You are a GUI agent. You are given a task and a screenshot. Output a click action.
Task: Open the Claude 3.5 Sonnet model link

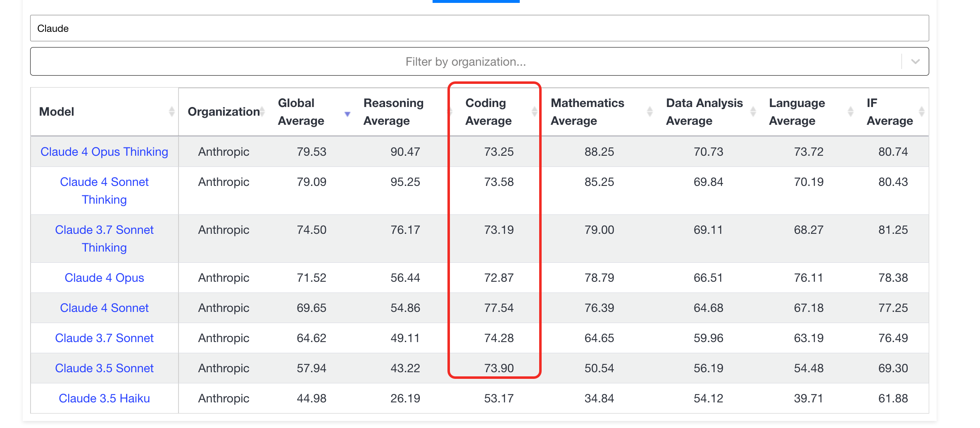pyautogui.click(x=104, y=368)
